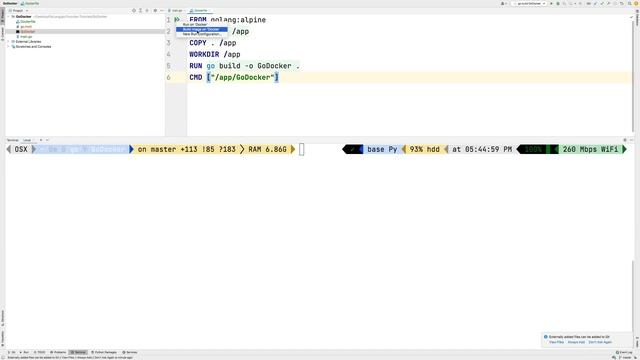Choose 'Run on Docker' from gutter popup
Viewport: 640px width, 360px height.
(x=202, y=24)
